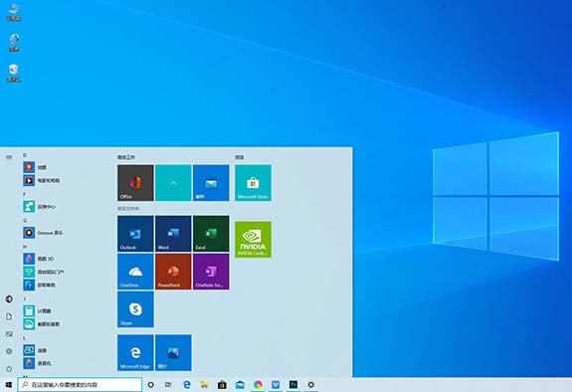
Task: Select the Network desktop icon
Action: 14,43
